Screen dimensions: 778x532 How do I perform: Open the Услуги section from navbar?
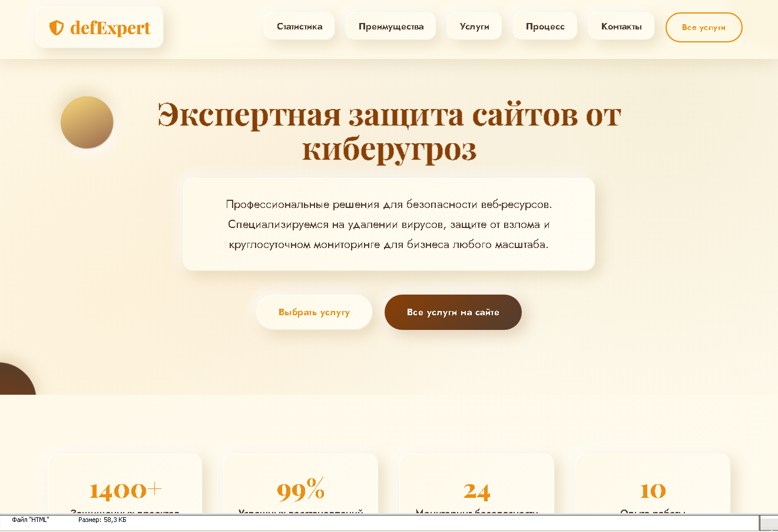474,26
